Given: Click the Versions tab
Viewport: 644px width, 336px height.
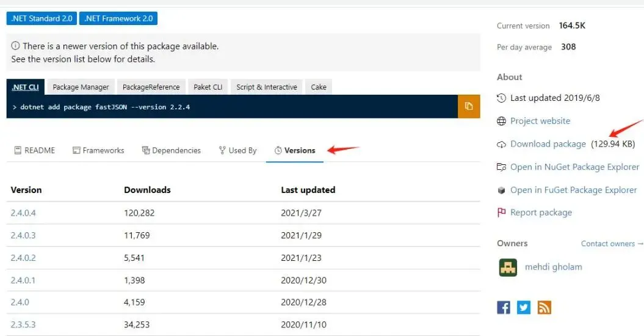Looking at the screenshot, I should (295, 150).
